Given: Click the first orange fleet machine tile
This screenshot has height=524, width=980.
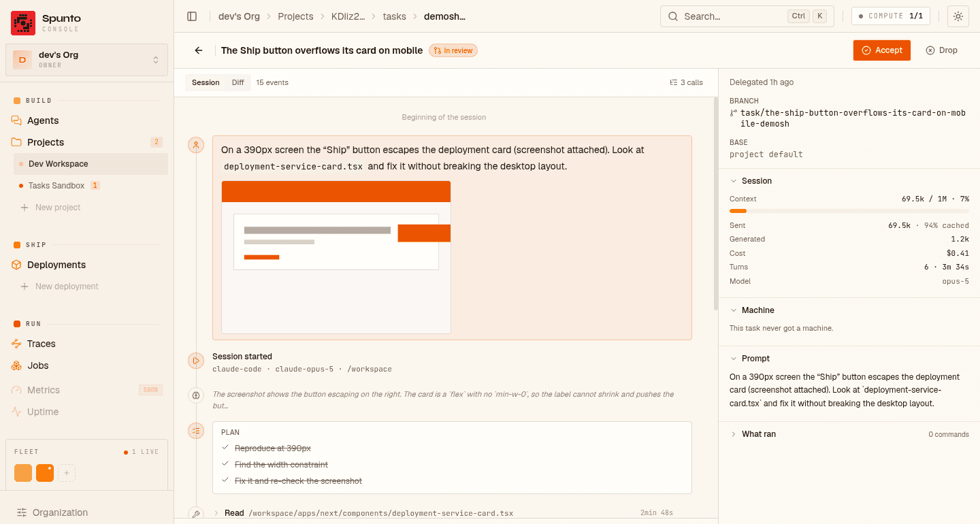Looking at the screenshot, I should click(x=23, y=473).
